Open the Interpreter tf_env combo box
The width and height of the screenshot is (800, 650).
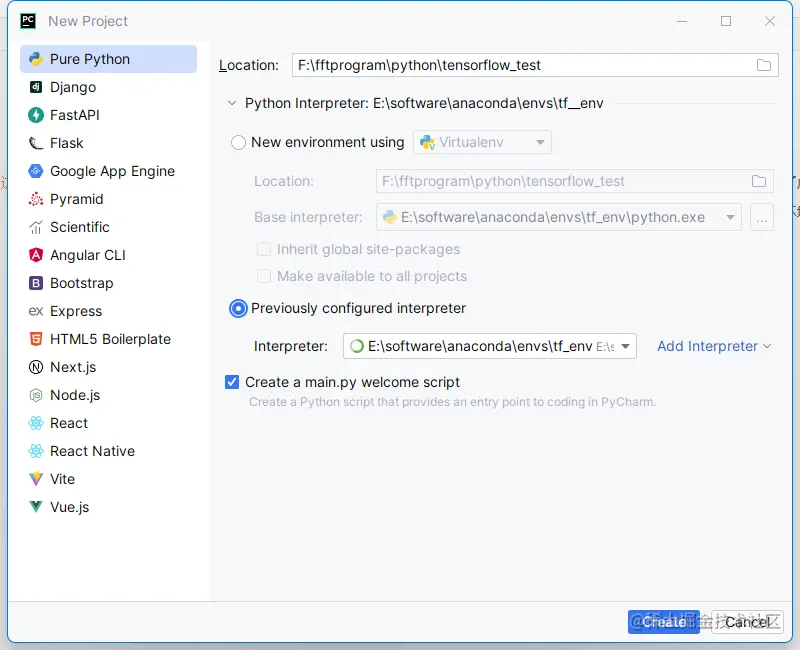pos(490,346)
